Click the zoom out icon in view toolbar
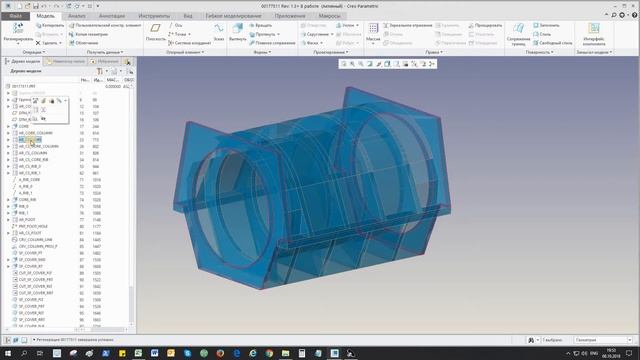640x360 pixels. [361, 64]
